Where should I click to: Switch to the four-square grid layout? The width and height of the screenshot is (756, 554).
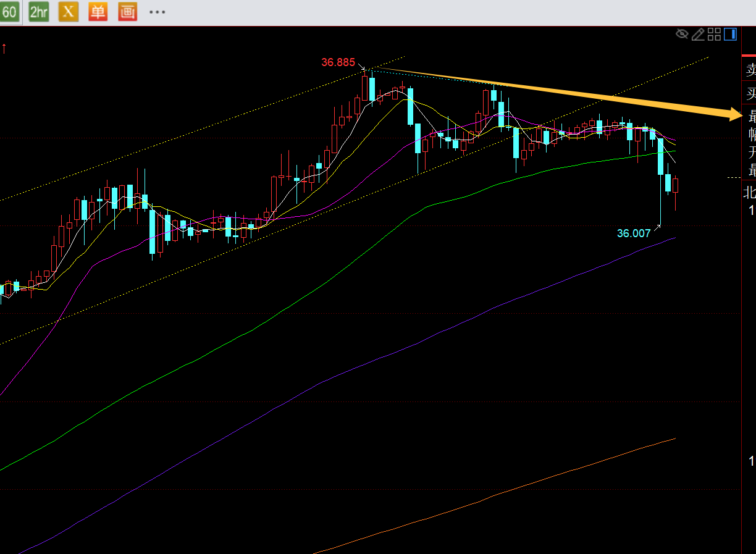714,35
